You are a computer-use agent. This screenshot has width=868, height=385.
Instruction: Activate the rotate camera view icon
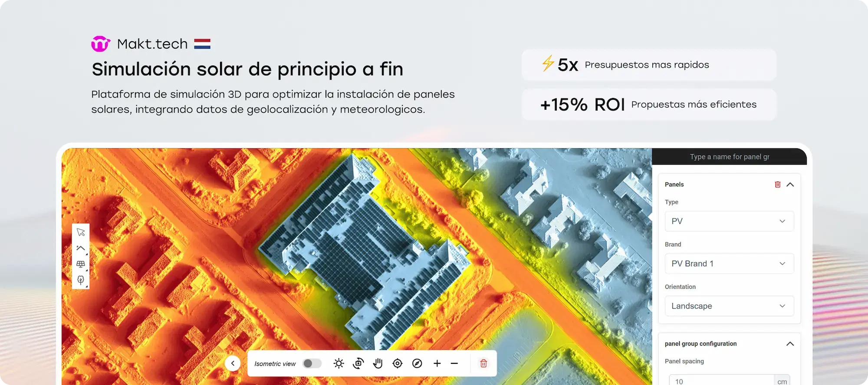(x=358, y=363)
